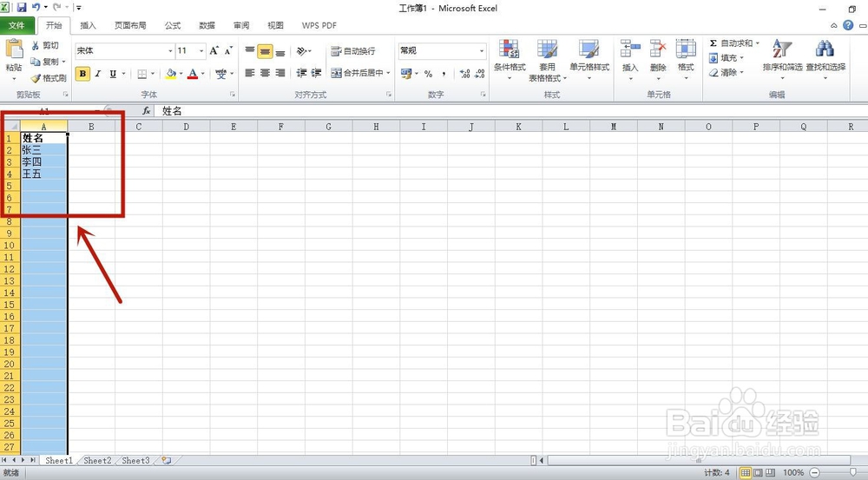The width and height of the screenshot is (868, 480).
Task: Set bottom vertical alignment
Action: click(x=280, y=52)
